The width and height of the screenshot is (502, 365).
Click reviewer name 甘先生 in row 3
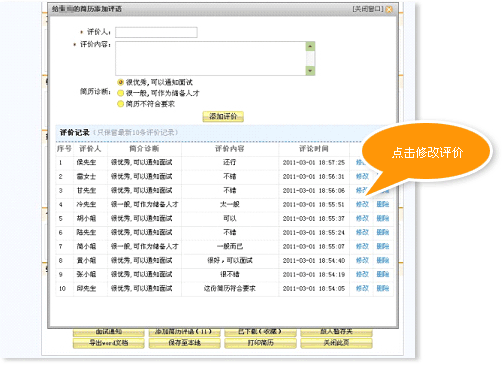pyautogui.click(x=86, y=190)
